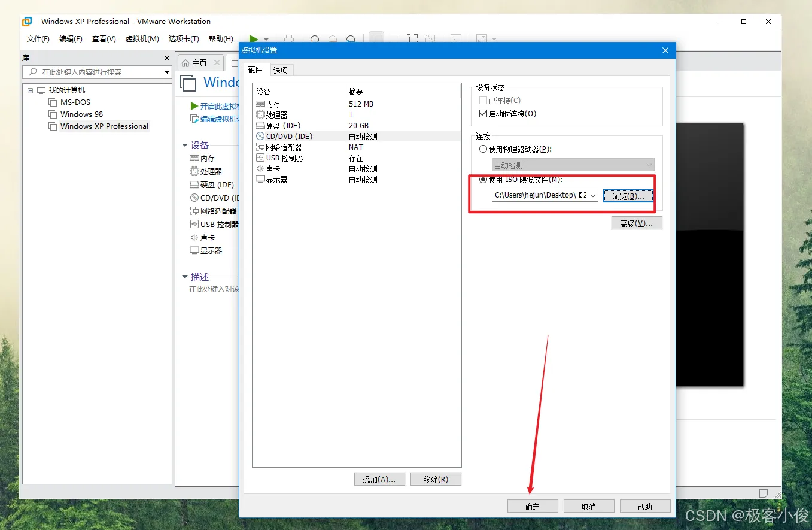The width and height of the screenshot is (812, 530).
Task: Select Windows 98 in the library tree
Action: (x=81, y=114)
